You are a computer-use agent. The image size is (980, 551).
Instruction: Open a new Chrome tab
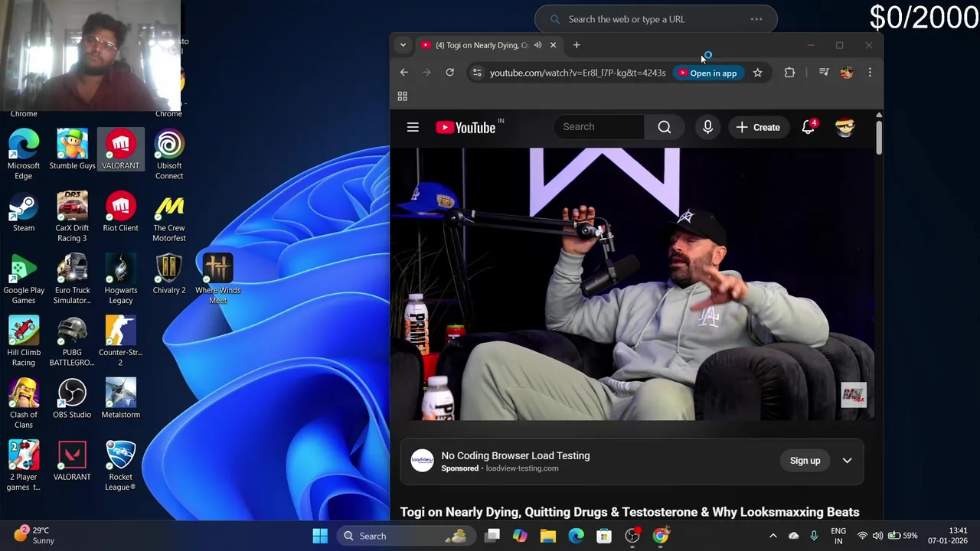click(x=577, y=45)
